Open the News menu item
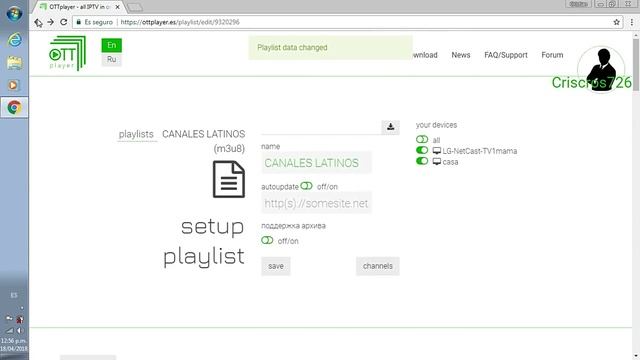Screen dimensions: 640x360 tap(461, 55)
